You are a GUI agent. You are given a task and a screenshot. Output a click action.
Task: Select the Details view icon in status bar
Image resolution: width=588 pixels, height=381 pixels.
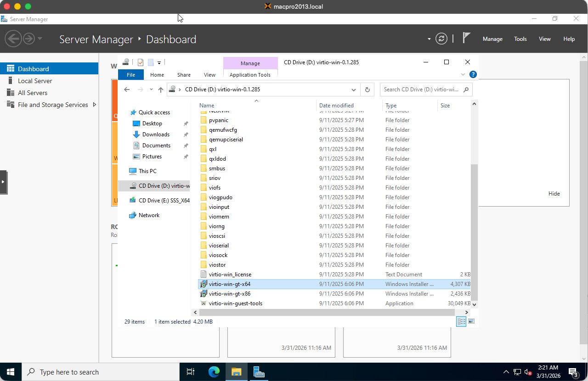[x=461, y=321]
